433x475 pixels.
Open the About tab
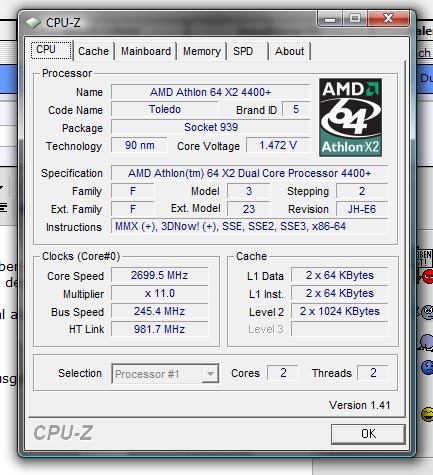click(289, 51)
